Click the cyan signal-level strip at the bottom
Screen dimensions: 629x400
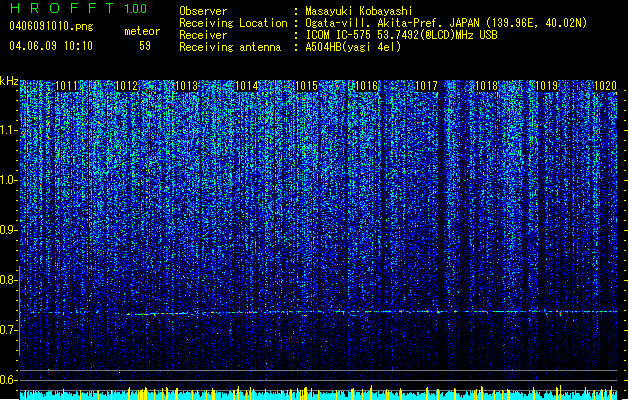(x=319, y=395)
